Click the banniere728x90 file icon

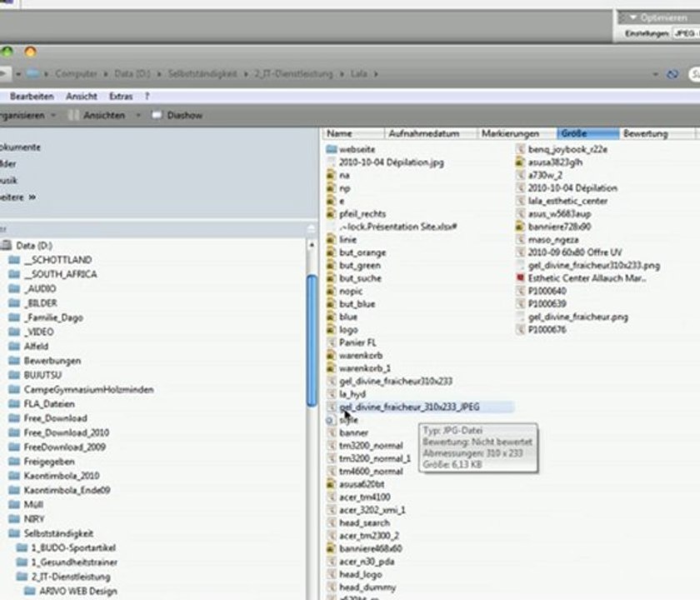520,227
